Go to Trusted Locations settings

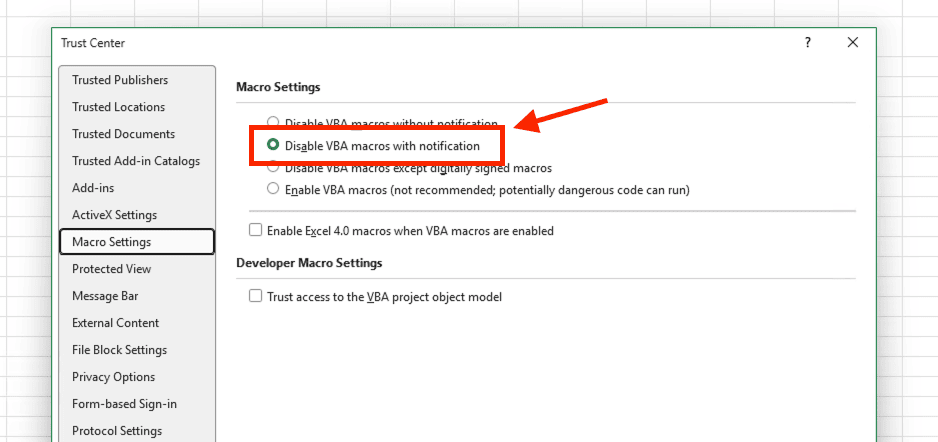(118, 107)
